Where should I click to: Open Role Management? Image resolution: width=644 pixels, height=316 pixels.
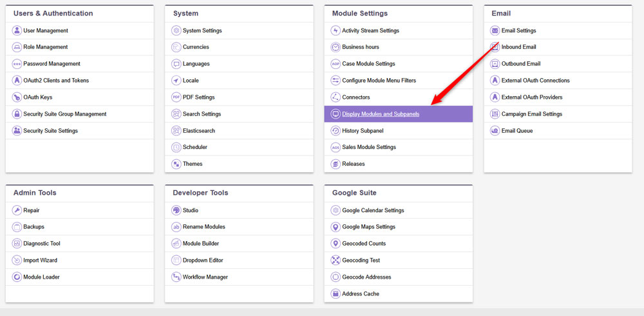tap(46, 47)
